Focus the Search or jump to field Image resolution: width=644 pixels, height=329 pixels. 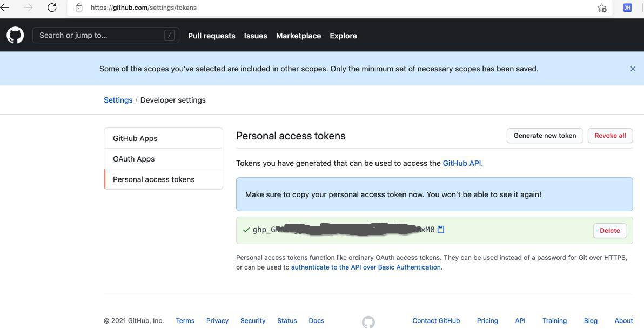[x=106, y=35]
